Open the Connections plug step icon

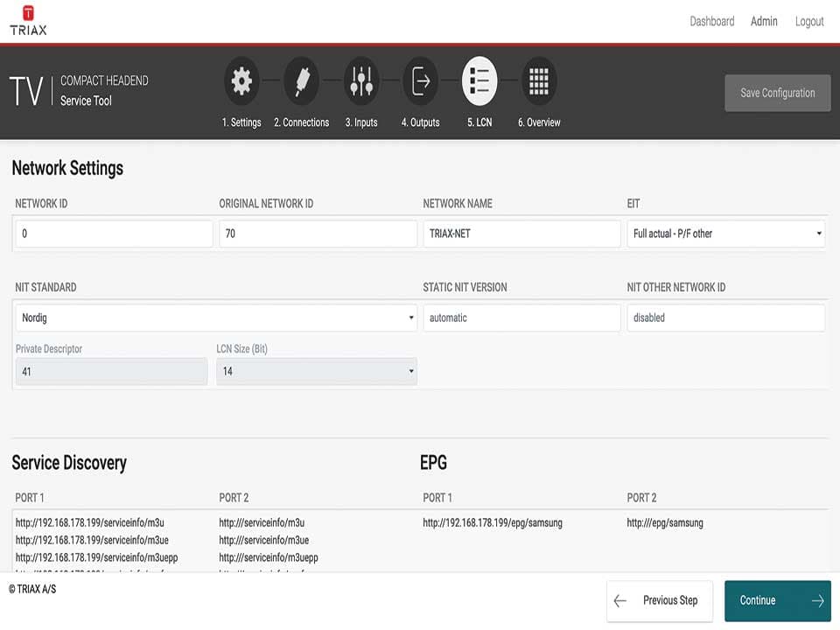click(x=301, y=81)
